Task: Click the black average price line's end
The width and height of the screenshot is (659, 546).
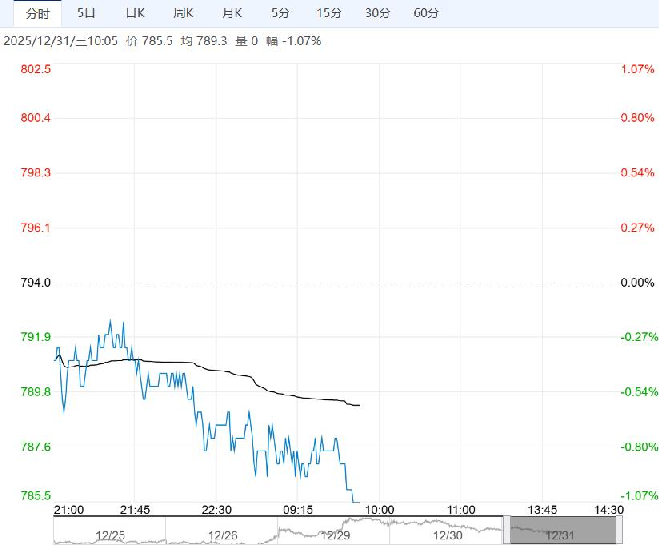Action: [358, 405]
